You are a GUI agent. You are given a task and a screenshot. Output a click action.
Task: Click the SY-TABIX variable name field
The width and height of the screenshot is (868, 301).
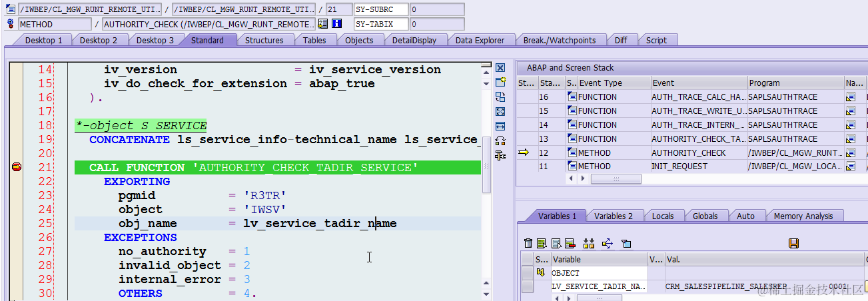pos(381,24)
